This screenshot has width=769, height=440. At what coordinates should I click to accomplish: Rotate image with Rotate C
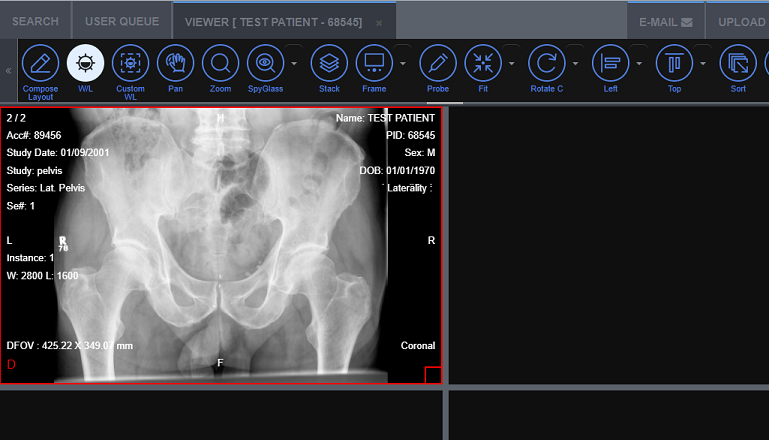(547, 64)
